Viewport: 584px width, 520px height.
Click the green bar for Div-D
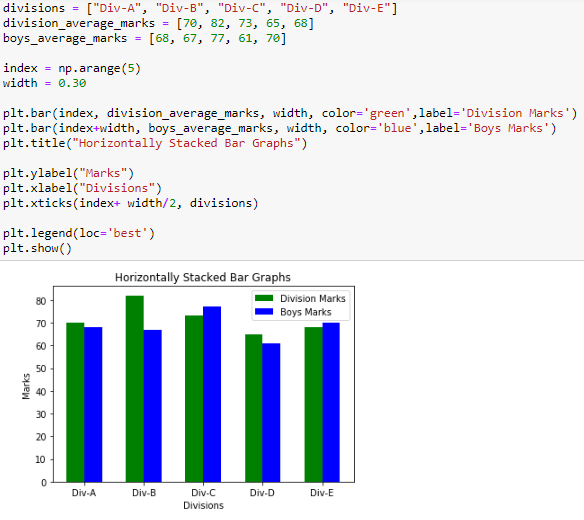[254, 408]
